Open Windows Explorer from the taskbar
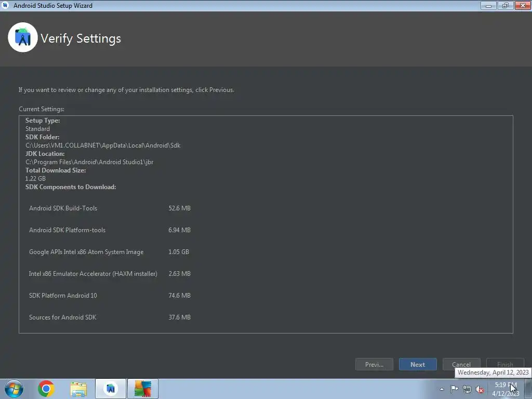Viewport: 532px width, 399px height. pyautogui.click(x=78, y=389)
